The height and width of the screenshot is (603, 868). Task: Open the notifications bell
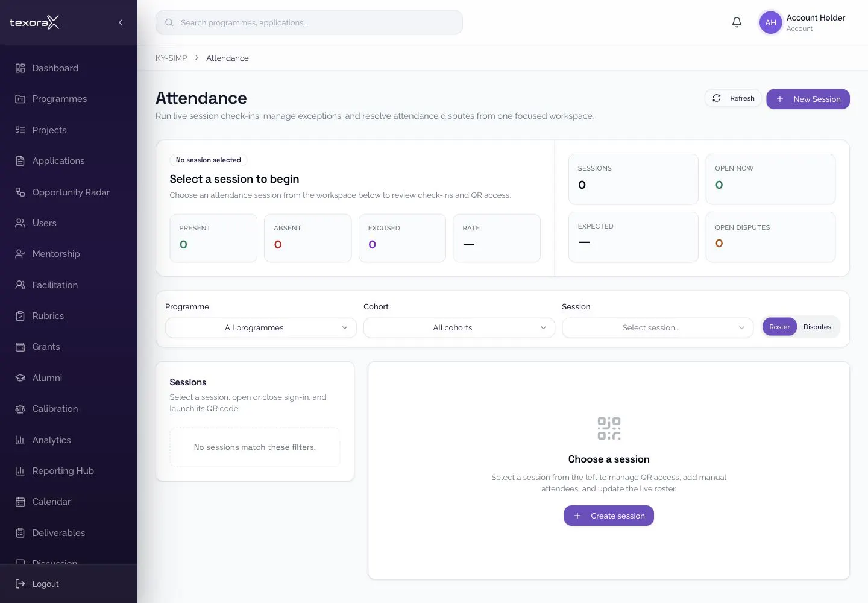pos(737,22)
